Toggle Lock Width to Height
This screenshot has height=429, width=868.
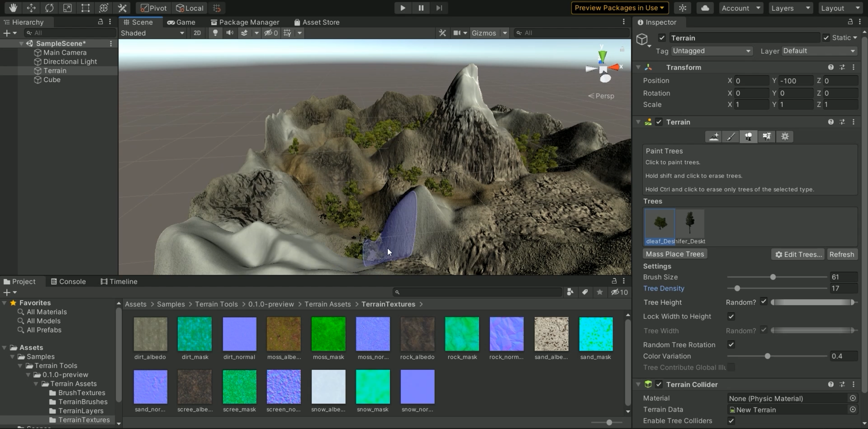pos(731,317)
